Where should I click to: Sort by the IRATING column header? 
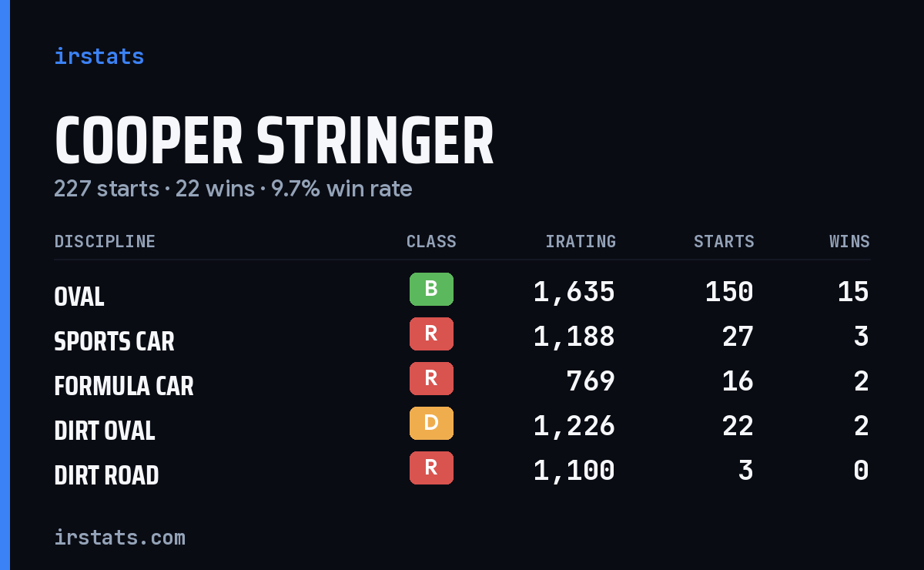tap(581, 242)
